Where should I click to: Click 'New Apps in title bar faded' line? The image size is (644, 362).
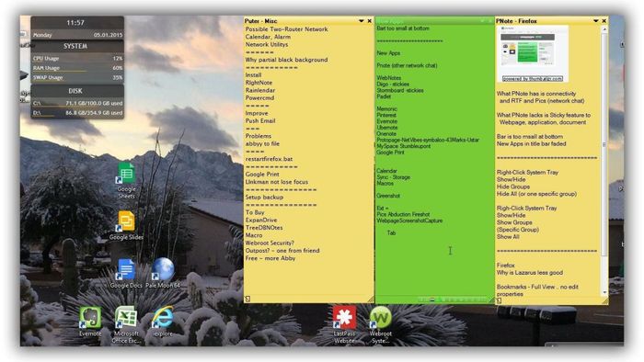pyautogui.click(x=531, y=144)
